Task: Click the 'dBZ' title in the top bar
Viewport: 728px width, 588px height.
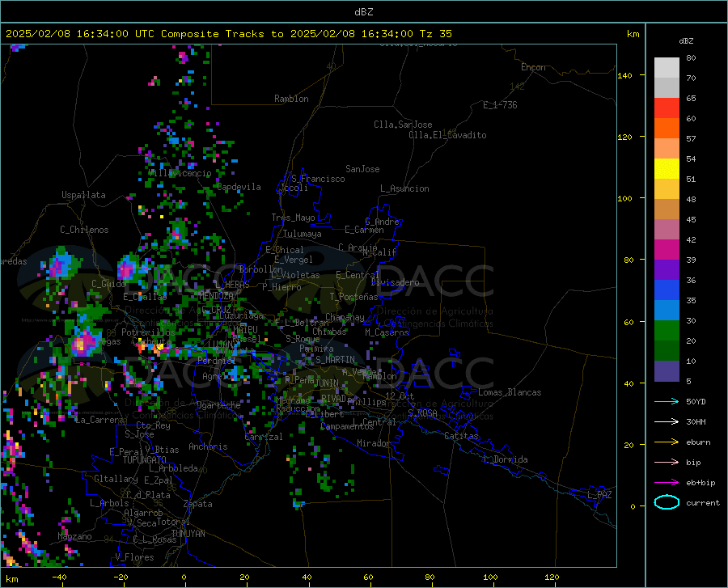Action: click(x=363, y=12)
